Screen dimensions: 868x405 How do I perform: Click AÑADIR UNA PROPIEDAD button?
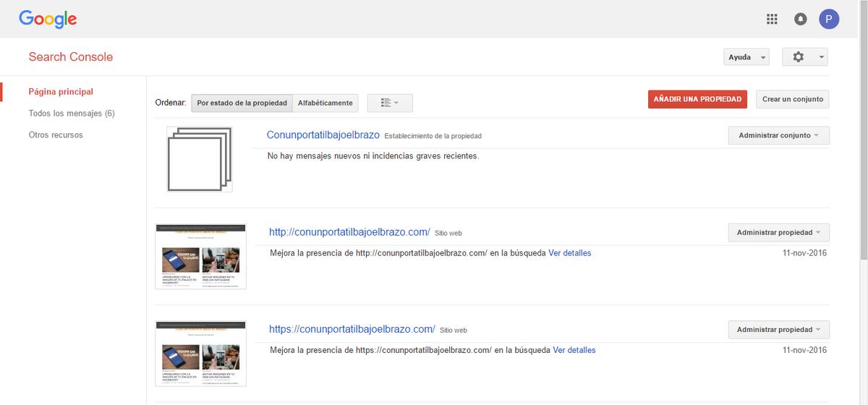(697, 99)
